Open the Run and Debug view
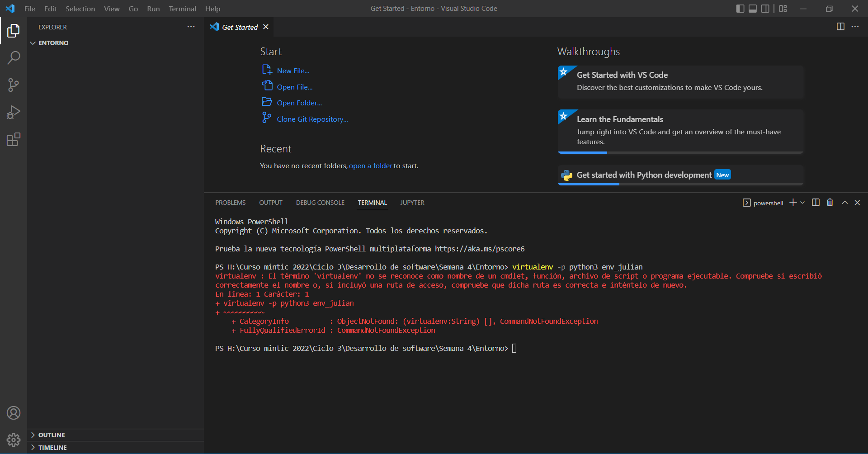Image resolution: width=868 pixels, height=454 pixels. (x=13, y=112)
